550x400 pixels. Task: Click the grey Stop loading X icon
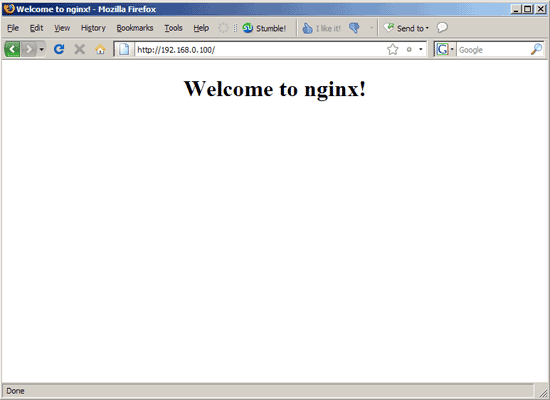click(x=80, y=49)
